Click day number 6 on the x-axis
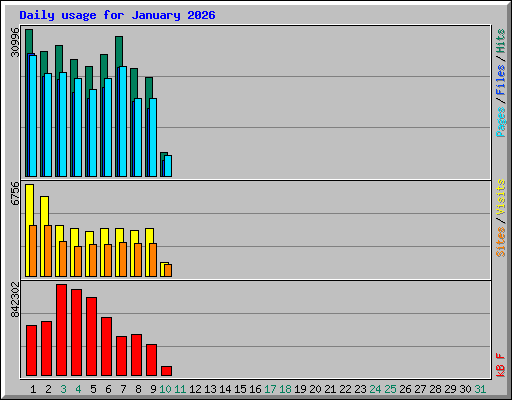Viewport: 512px width, 400px height. tap(108, 389)
